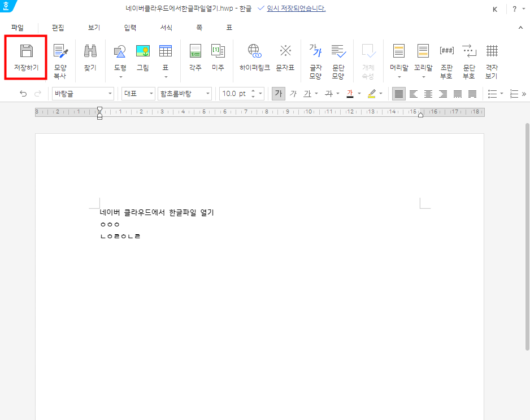This screenshot has height=420, width=530.
Task: Click the Hancom app logo icon
Action: click(x=6, y=6)
